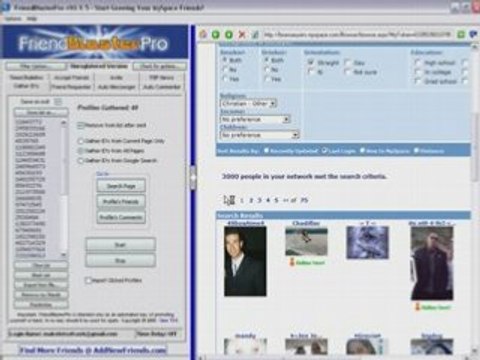Click the Stop button
480x360 pixels.
pos(120,260)
